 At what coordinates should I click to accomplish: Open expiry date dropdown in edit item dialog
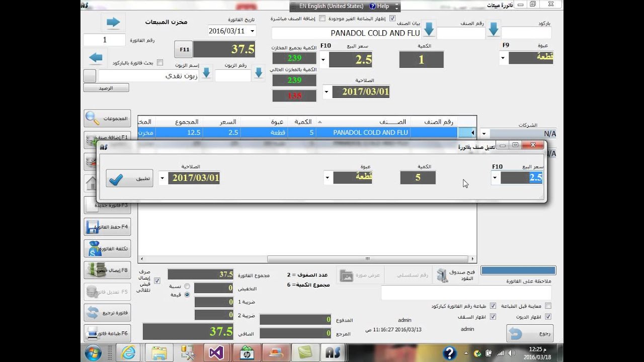(x=163, y=177)
